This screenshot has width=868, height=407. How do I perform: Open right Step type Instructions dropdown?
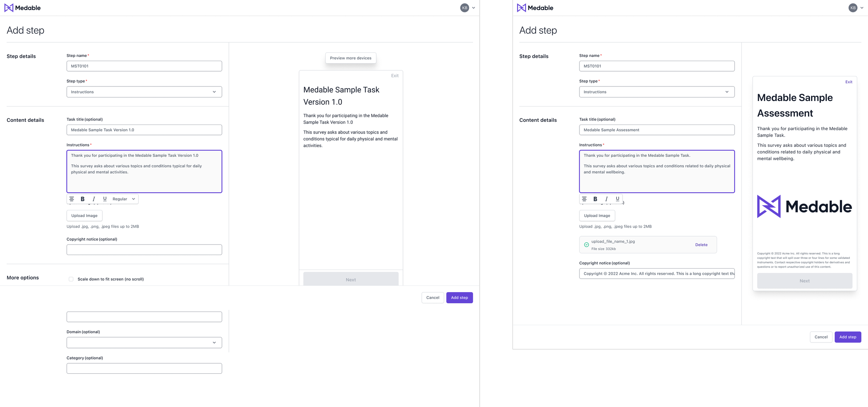tap(657, 92)
